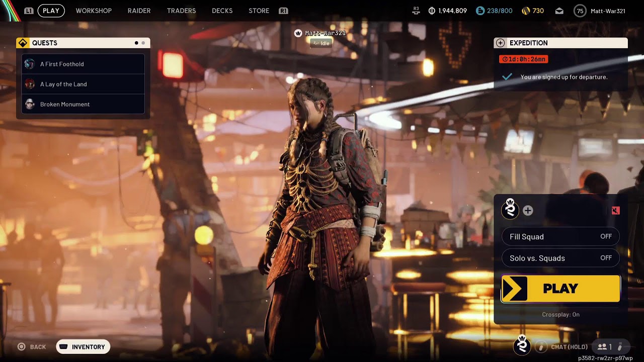The image size is (644, 362).
Task: Click the microphone icon beside the squad count
Action: pyautogui.click(x=619, y=347)
